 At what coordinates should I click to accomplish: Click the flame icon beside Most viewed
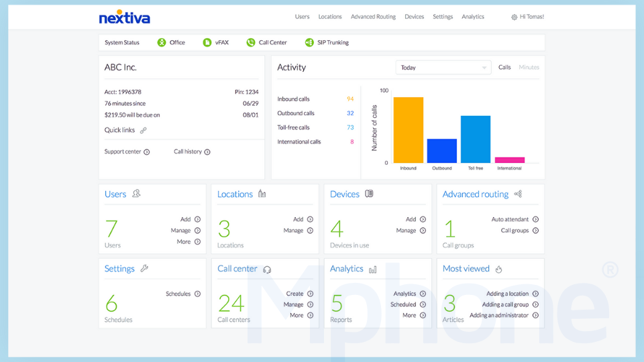pyautogui.click(x=498, y=269)
